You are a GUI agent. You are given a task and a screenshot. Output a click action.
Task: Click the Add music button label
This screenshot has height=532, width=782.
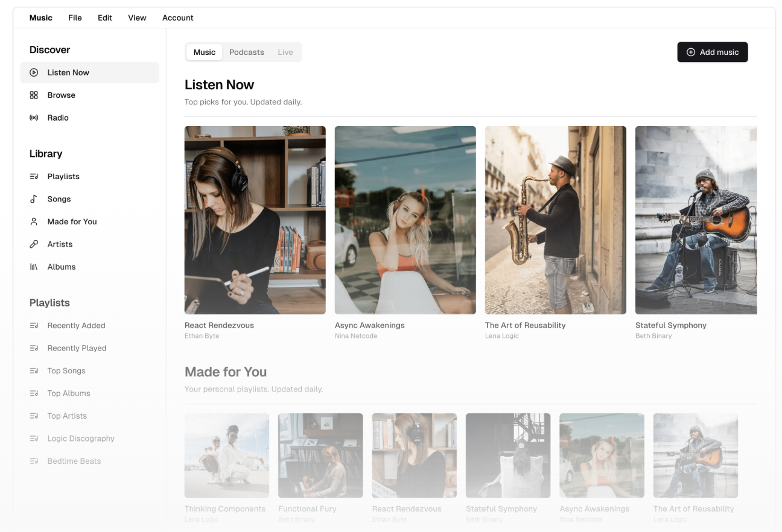point(719,52)
